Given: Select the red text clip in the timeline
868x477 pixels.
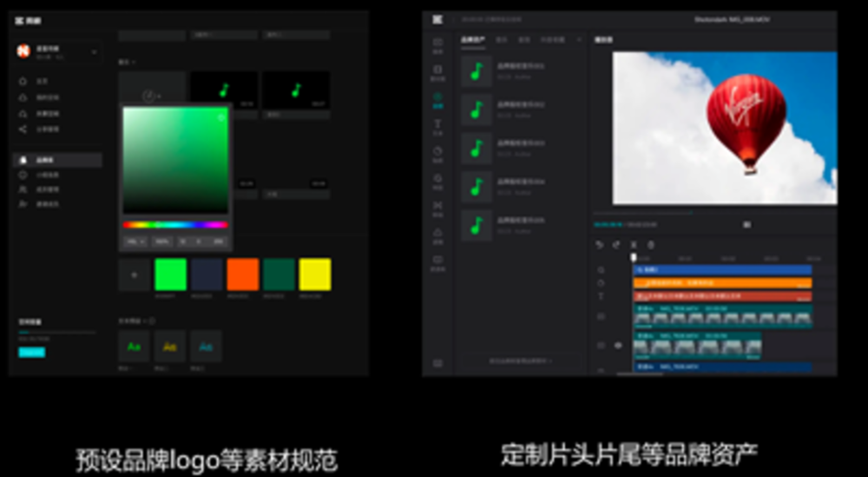Looking at the screenshot, I should (722, 296).
